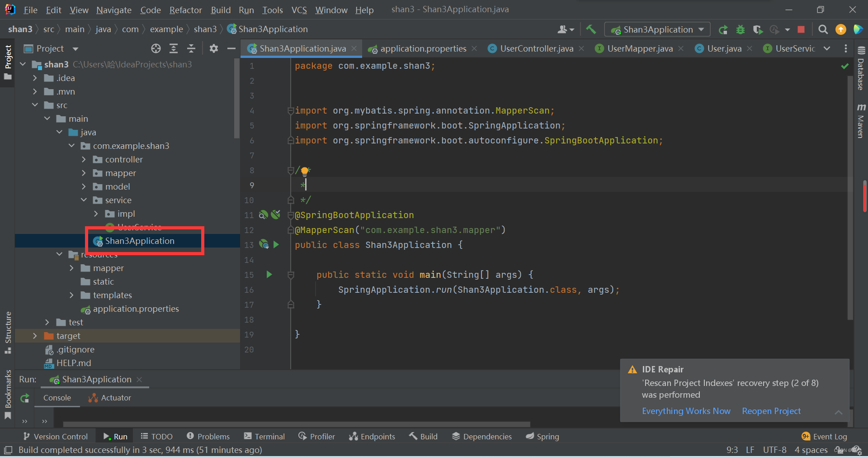This screenshot has width=868, height=457.
Task: Select Shan3Application in project tree
Action: click(x=140, y=241)
